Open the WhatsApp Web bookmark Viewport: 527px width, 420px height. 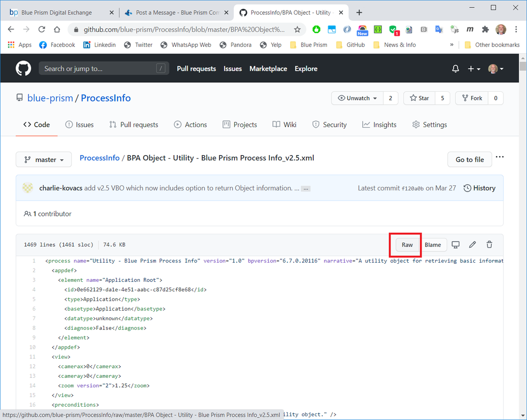(186, 45)
